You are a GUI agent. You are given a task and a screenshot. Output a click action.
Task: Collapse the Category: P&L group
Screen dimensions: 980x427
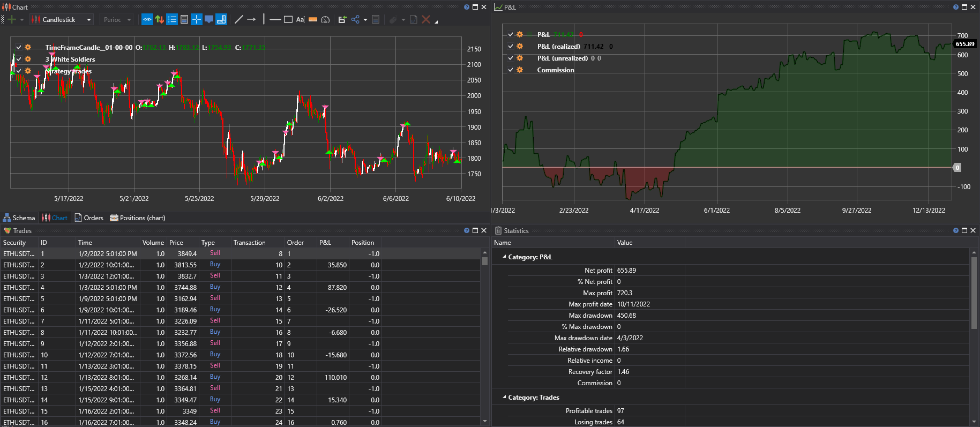pos(504,257)
